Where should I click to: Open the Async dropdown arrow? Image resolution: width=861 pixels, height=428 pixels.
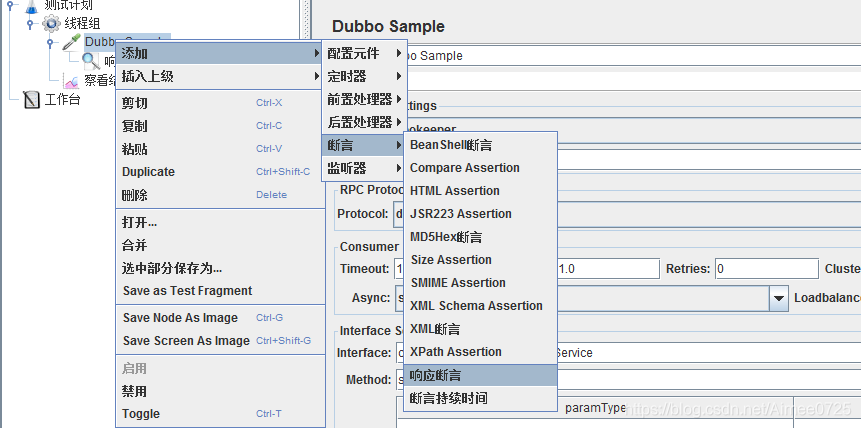[778, 298]
